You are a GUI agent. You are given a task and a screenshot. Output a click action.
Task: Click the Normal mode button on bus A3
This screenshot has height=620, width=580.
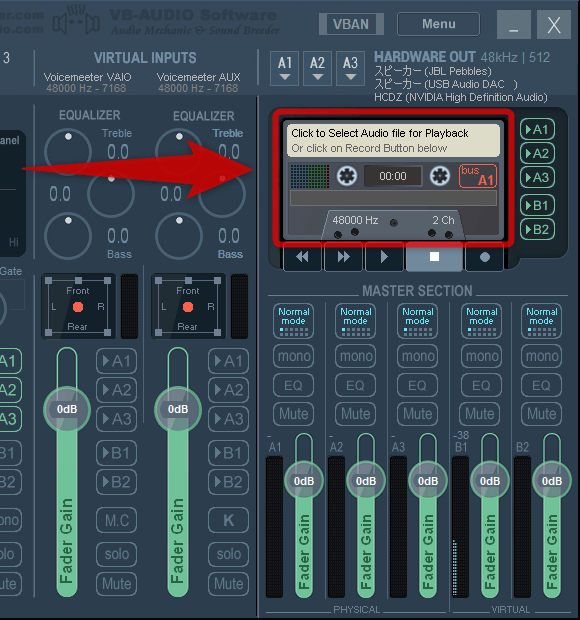click(x=418, y=321)
